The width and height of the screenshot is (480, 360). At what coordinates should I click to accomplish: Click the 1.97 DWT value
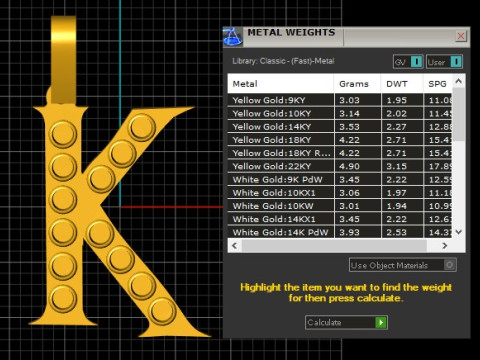pos(396,193)
